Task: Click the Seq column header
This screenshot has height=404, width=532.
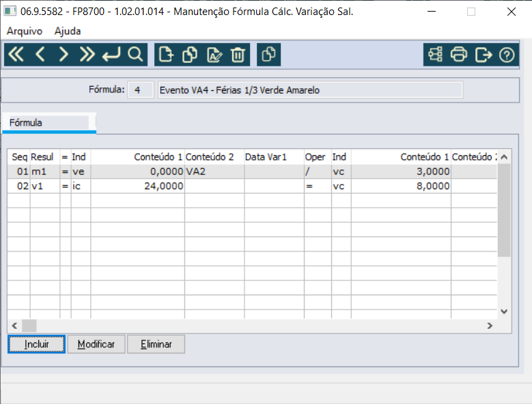Action: click(x=19, y=157)
